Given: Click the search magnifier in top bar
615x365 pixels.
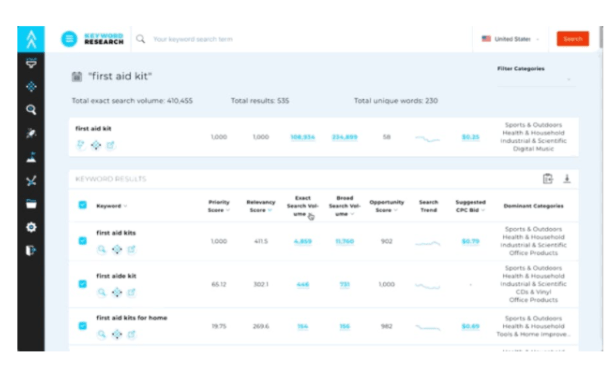Looking at the screenshot, I should click(x=140, y=39).
